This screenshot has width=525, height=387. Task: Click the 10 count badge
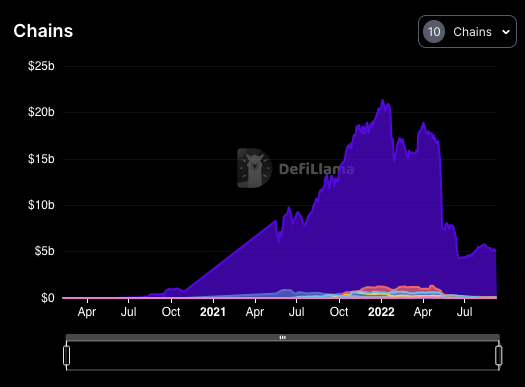(434, 32)
